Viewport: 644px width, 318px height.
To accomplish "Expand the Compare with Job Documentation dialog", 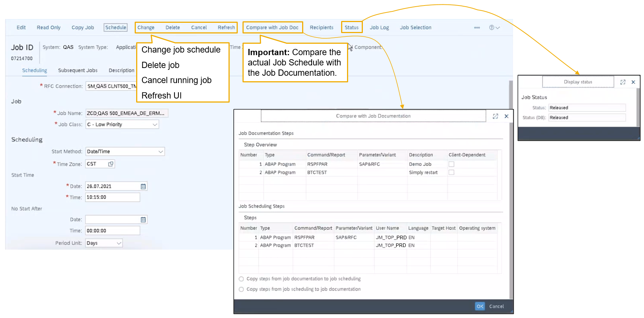I will coord(495,116).
